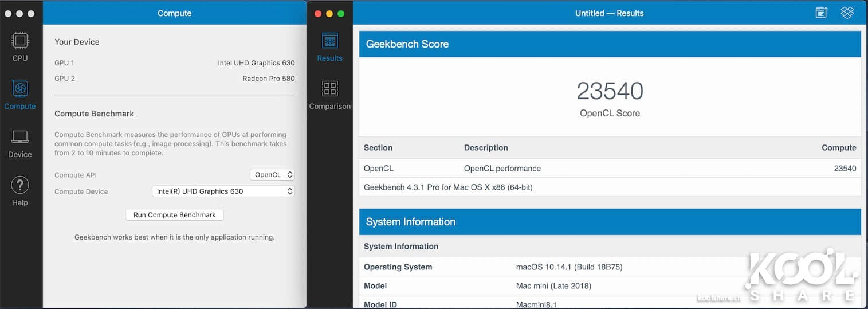This screenshot has width=868, height=309.
Task: Select the 'OpenCL performance' description cell
Action: 502,169
